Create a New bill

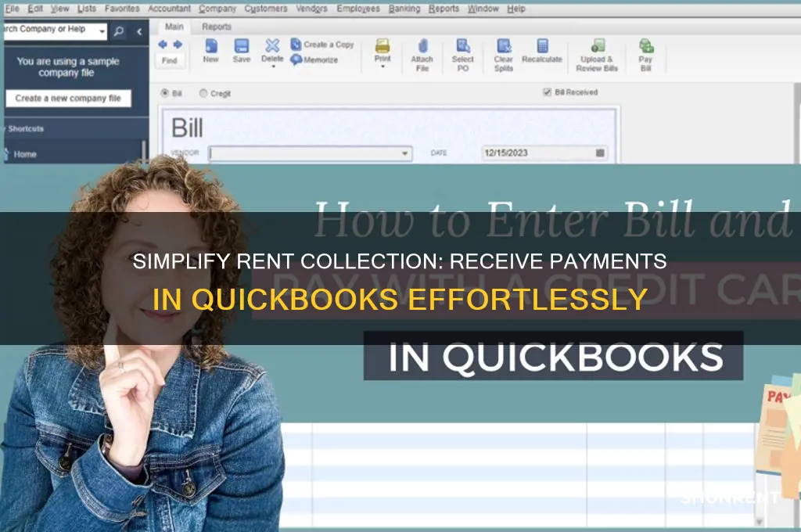[210, 51]
